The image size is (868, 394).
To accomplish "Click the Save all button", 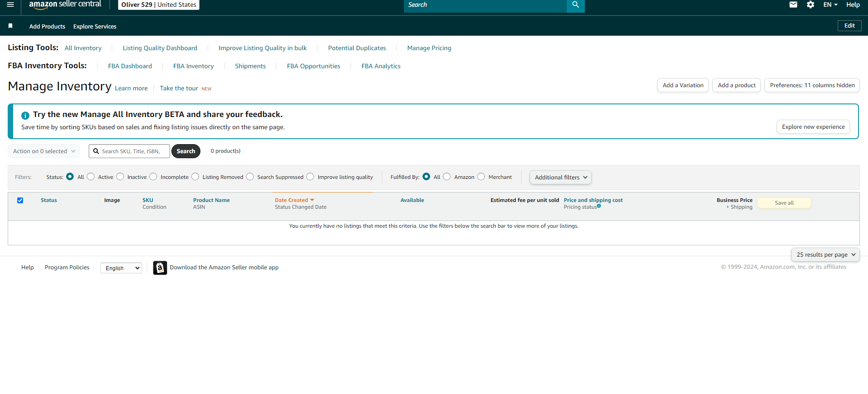I will [784, 203].
